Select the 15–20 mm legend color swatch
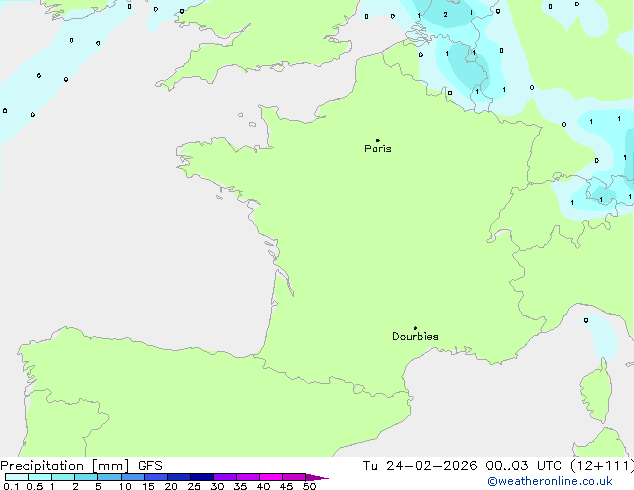 [x=156, y=477]
